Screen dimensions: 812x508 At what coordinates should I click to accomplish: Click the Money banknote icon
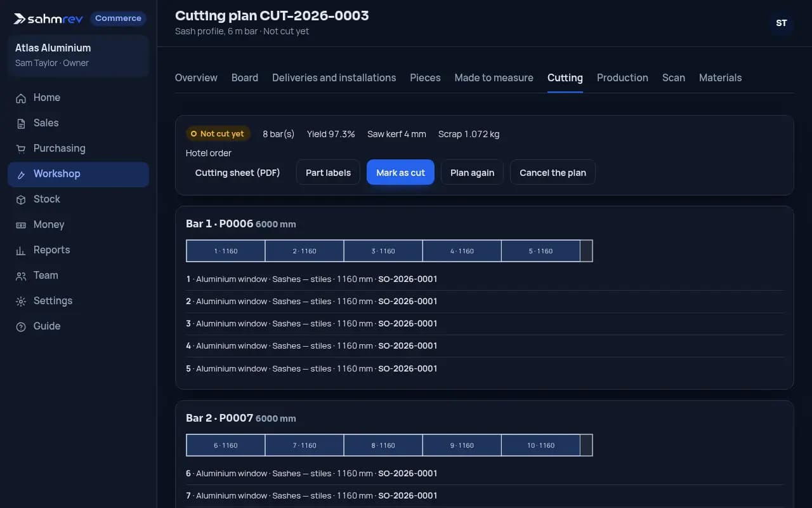(21, 225)
